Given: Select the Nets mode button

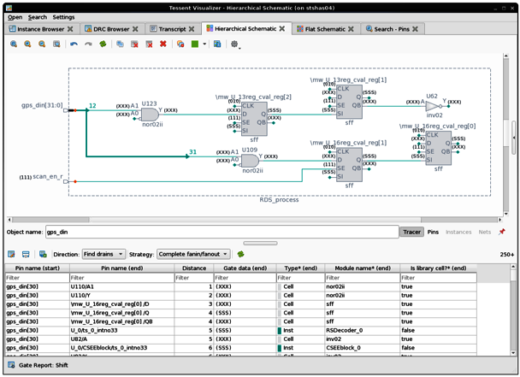Looking at the screenshot, I should tap(485, 232).
